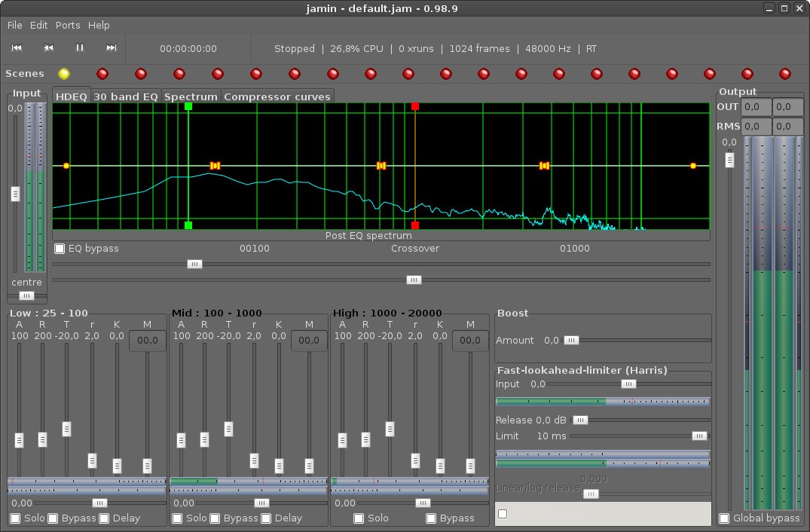Click Low band Attack (A) slider handle
This screenshot has width=810, height=532.
[x=19, y=440]
